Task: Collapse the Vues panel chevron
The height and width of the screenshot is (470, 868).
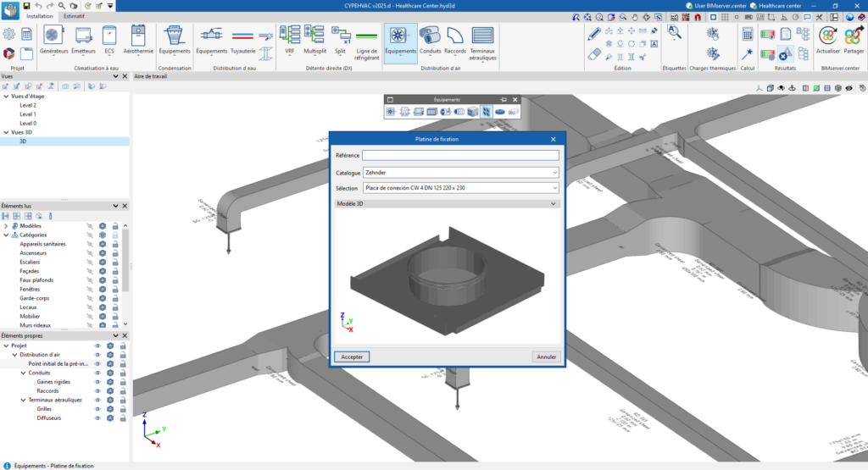Action: 115,76
